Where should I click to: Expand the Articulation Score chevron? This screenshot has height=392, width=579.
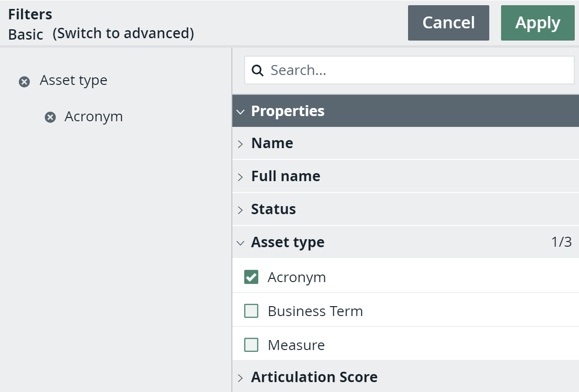tap(240, 378)
